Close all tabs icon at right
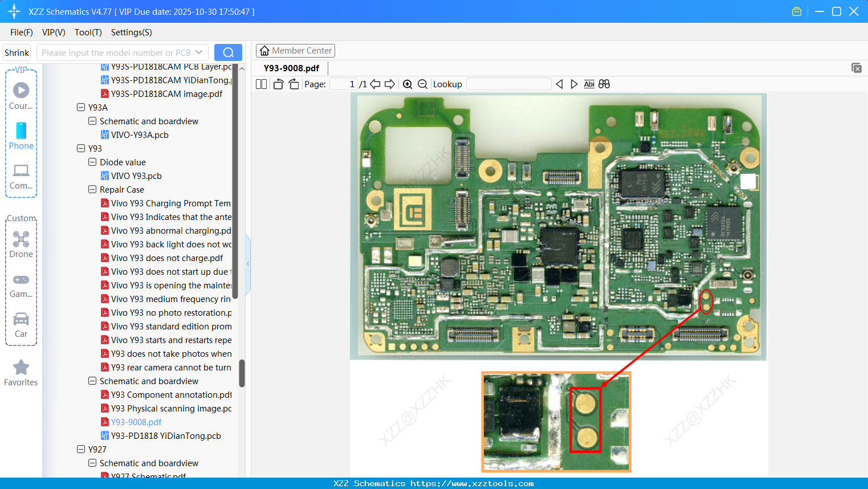868x489 pixels. click(857, 68)
